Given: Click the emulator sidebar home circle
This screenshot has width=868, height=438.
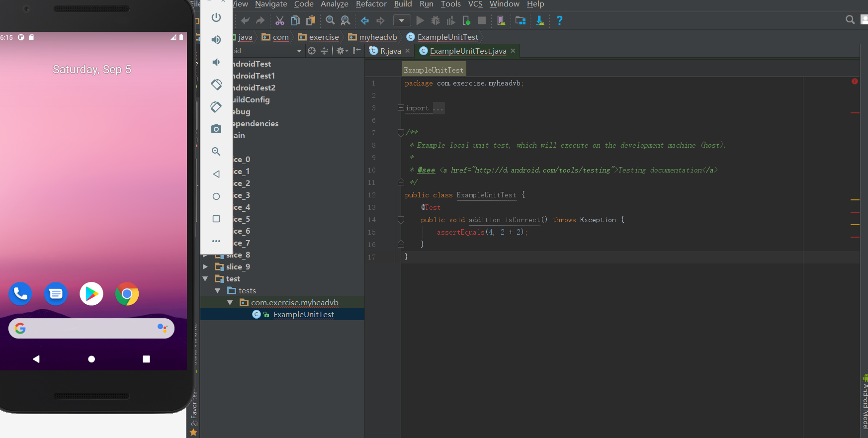Looking at the screenshot, I should tap(216, 196).
